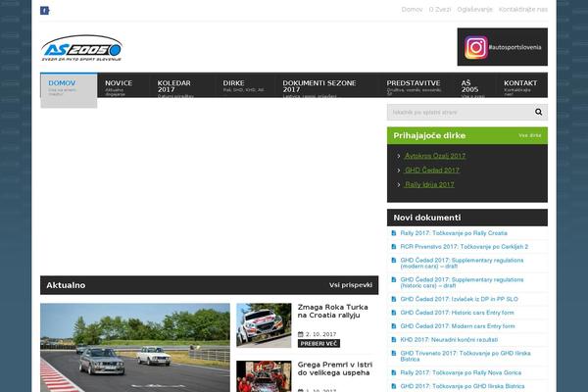
Task: Click the Oglaševanje top link
Action: 474,10
